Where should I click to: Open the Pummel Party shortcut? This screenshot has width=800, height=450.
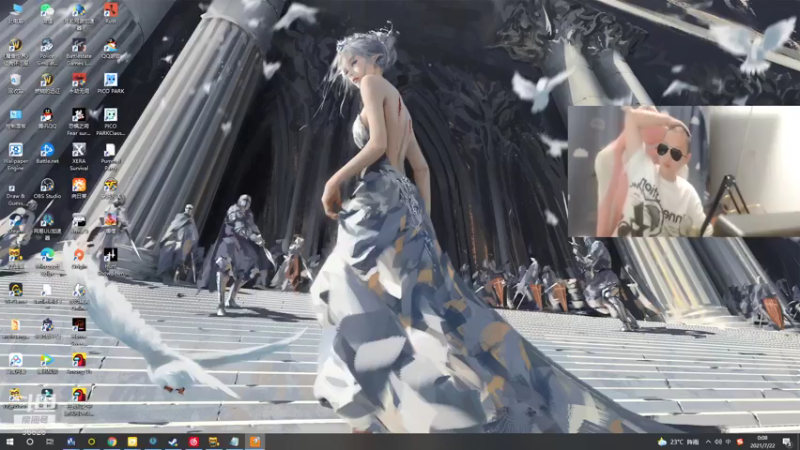[110, 156]
